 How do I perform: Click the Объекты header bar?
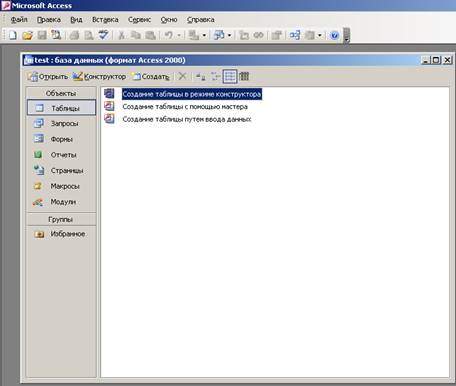pyautogui.click(x=61, y=93)
